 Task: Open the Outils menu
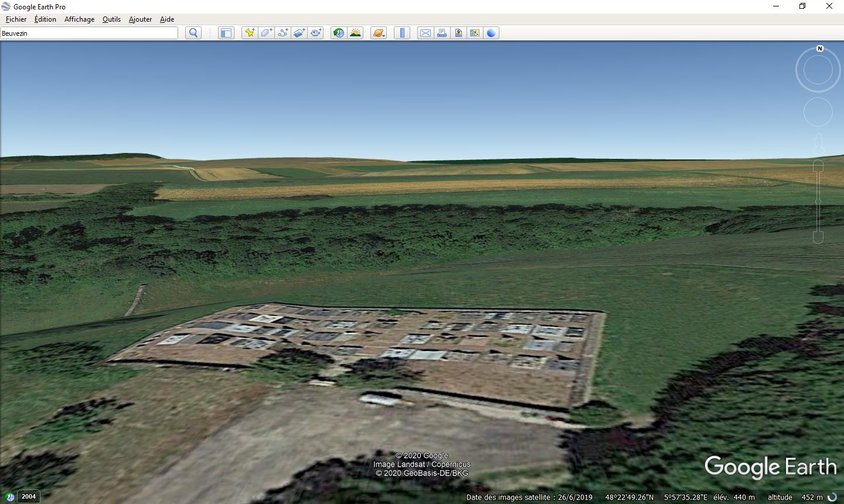pyautogui.click(x=111, y=19)
